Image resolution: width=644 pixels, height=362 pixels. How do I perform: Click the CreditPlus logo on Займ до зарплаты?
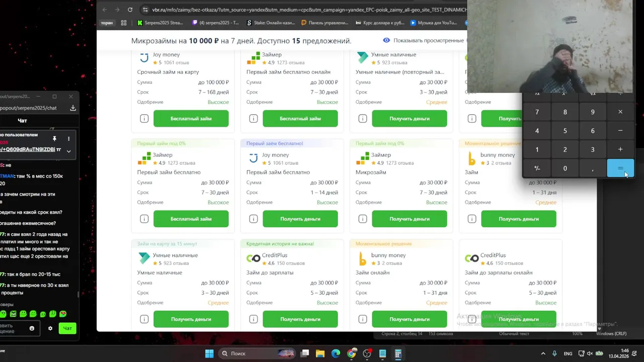point(253,258)
